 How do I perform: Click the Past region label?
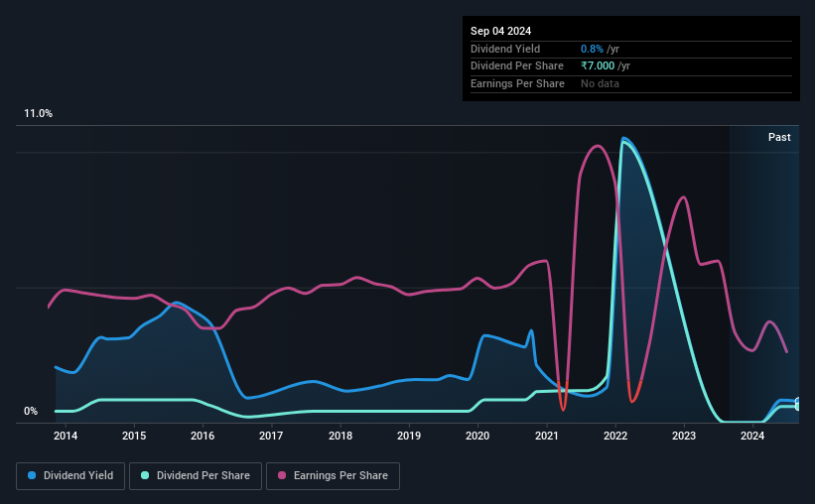click(779, 137)
